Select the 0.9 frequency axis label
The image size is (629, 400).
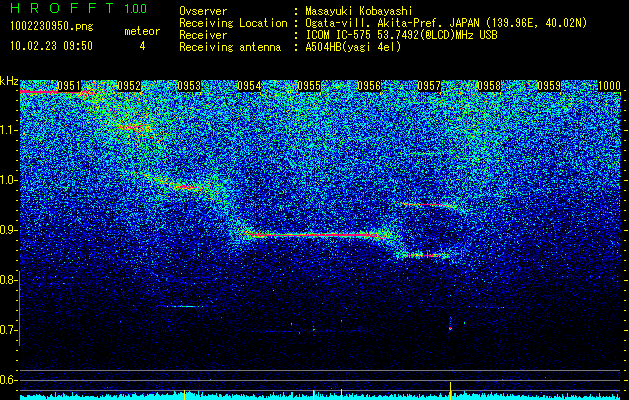click(x=8, y=230)
